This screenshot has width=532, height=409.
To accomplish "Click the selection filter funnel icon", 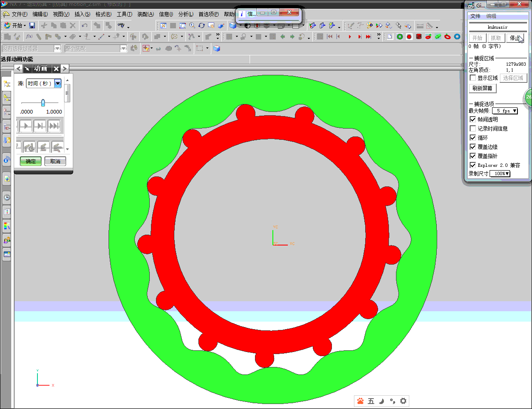I will point(146,48).
